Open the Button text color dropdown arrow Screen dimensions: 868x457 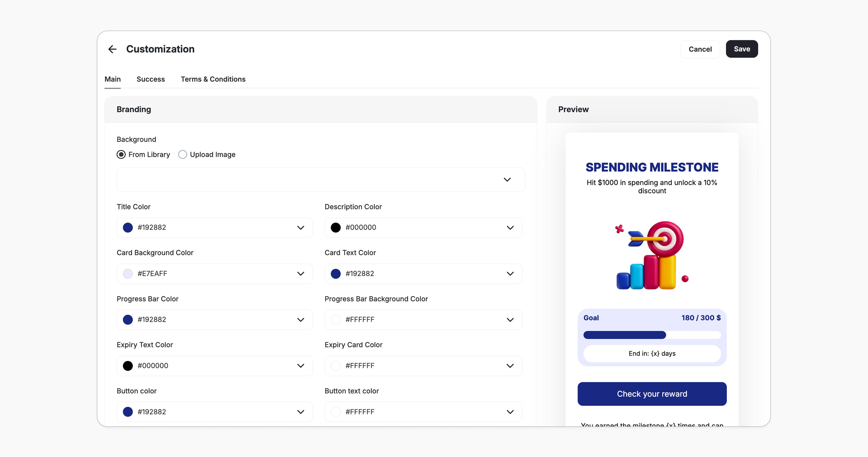[x=510, y=412]
